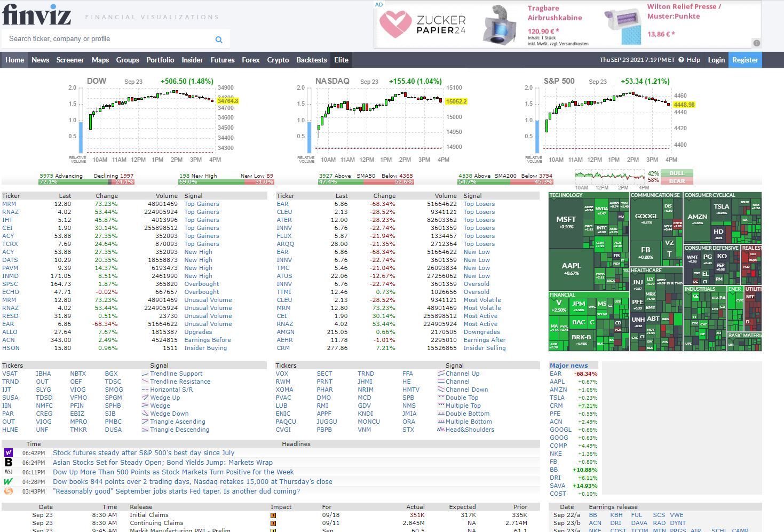
Task: Click Horizontal S/R pattern icon
Action: [x=145, y=390]
